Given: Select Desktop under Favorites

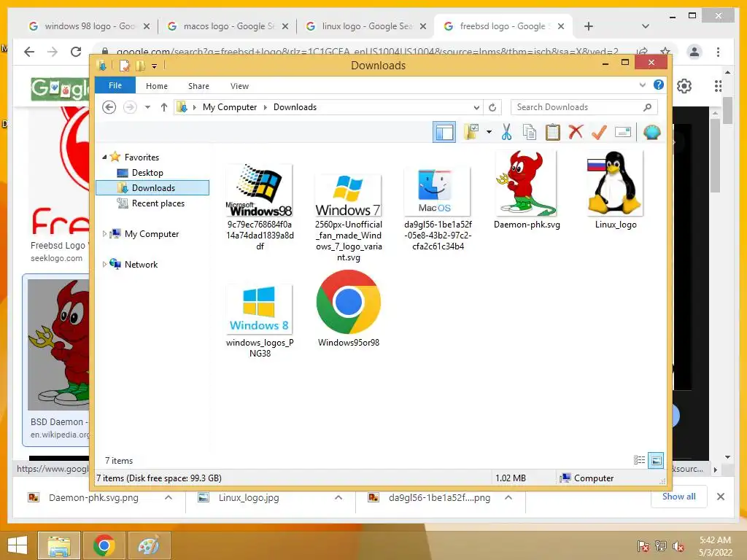Looking at the screenshot, I should 147,172.
